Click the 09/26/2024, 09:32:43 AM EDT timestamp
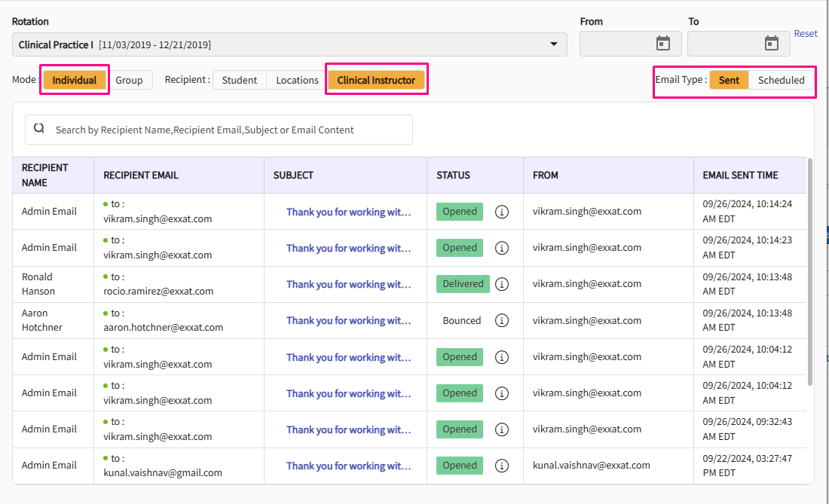Screen dimensions: 829x504 tap(748, 429)
